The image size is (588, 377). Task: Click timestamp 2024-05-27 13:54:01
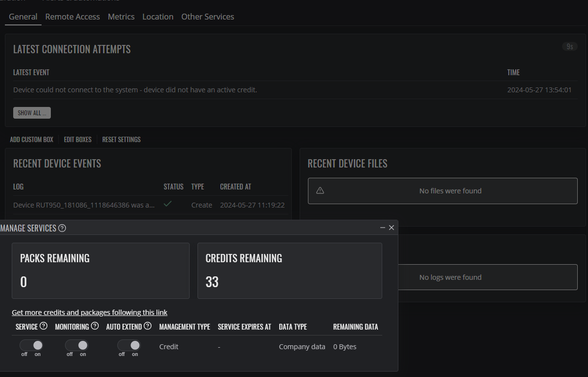(540, 90)
